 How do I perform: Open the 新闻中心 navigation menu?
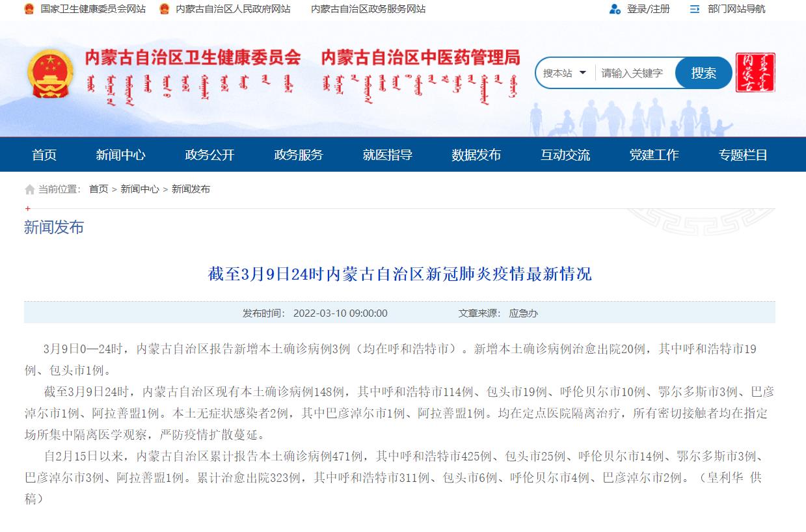pyautogui.click(x=120, y=155)
